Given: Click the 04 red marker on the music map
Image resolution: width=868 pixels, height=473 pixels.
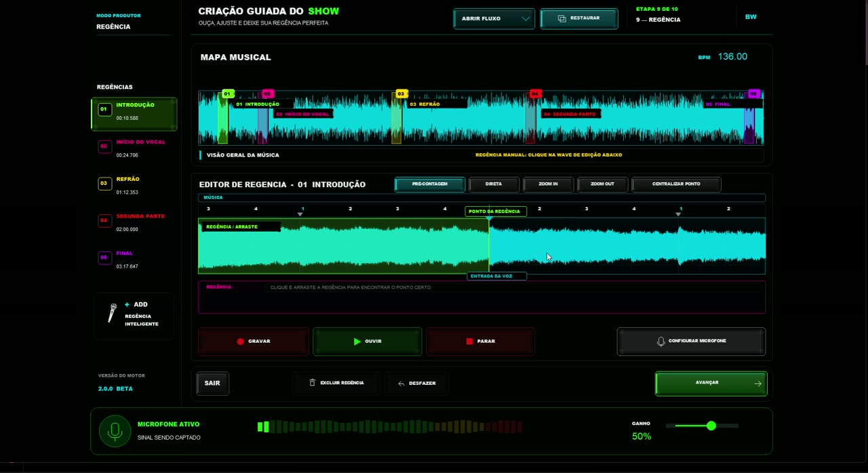Looking at the screenshot, I should 535,94.
